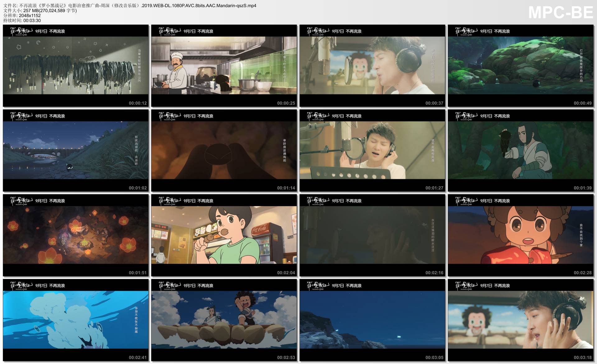Open the thumbnail stamped 00:00:49
This screenshot has height=364, width=597.
(x=521, y=66)
